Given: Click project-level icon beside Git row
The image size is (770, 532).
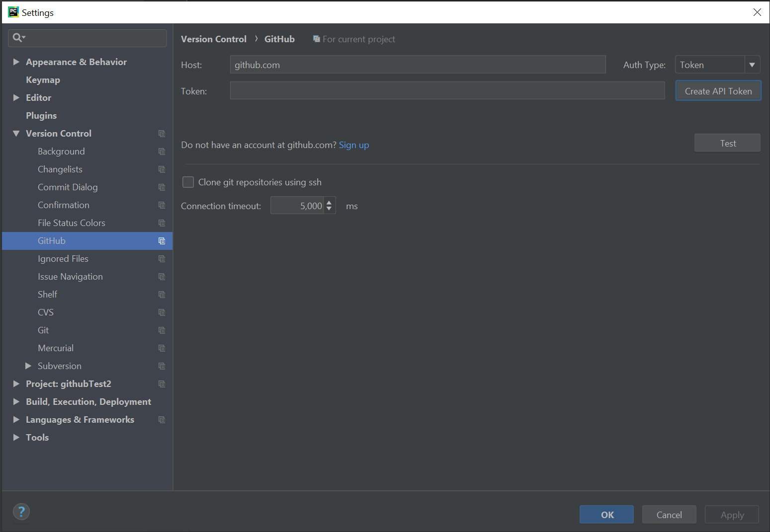Looking at the screenshot, I should pos(162,330).
